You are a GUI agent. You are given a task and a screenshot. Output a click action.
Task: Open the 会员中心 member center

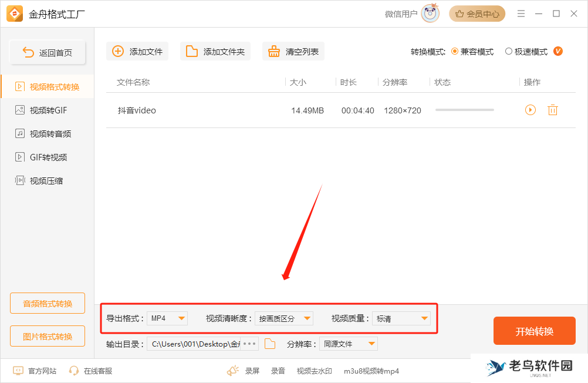(477, 14)
